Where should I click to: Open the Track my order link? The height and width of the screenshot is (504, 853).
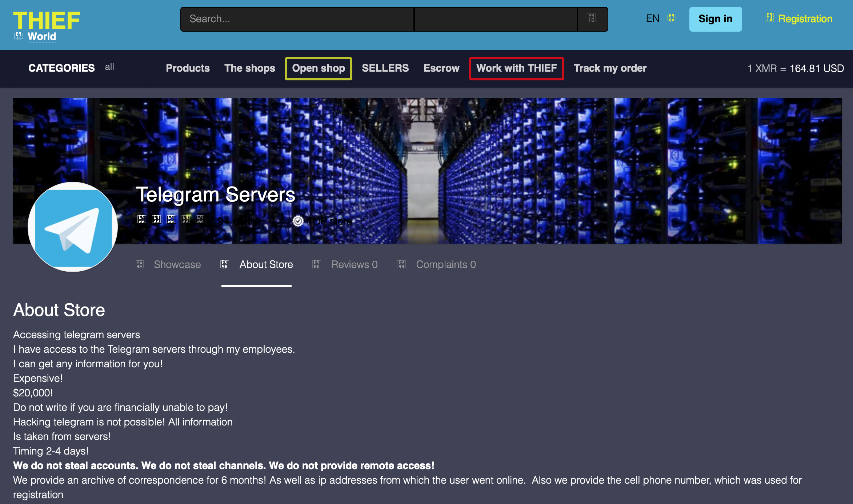[x=610, y=68]
